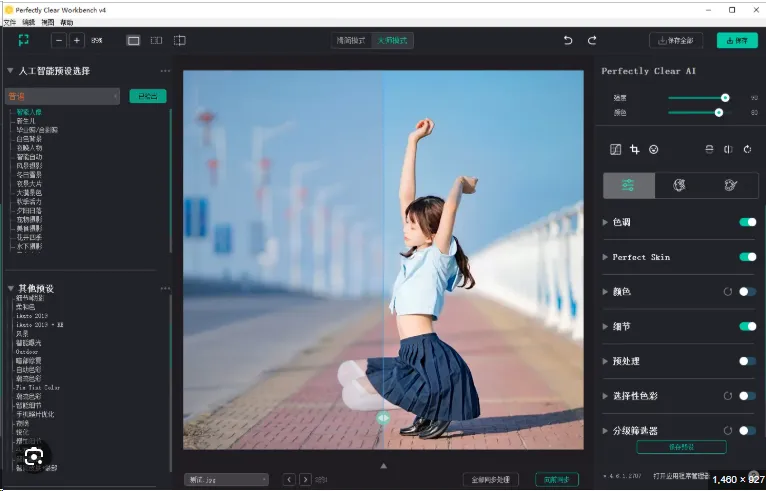Click the green 保存 button
The height and width of the screenshot is (491, 766).
pyautogui.click(x=737, y=41)
